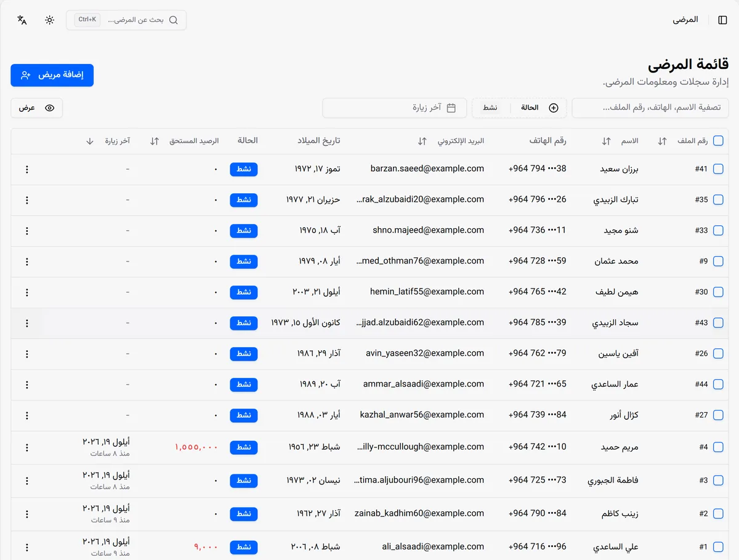
Task: Sort by آخر زيارة column
Action: pyautogui.click(x=108, y=141)
